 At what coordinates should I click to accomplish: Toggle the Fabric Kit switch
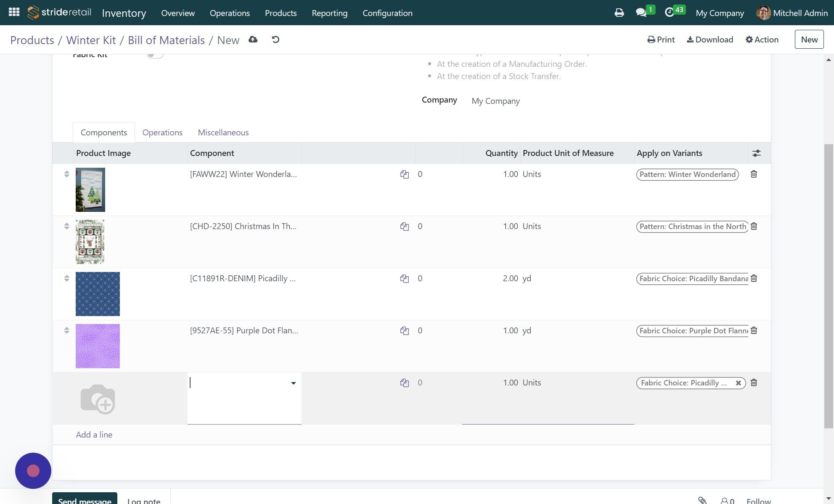tap(154, 55)
